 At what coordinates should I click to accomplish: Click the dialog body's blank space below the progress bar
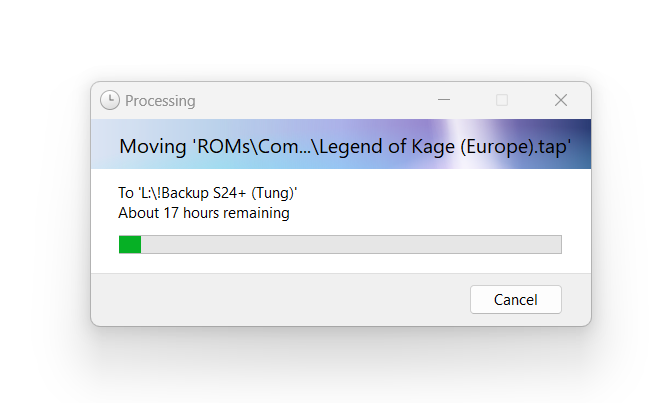tap(340, 264)
